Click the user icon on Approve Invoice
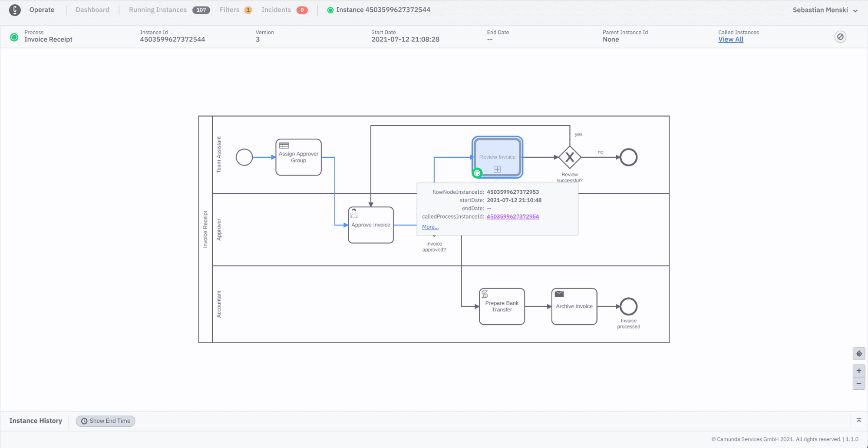This screenshot has width=868, height=448. (354, 213)
